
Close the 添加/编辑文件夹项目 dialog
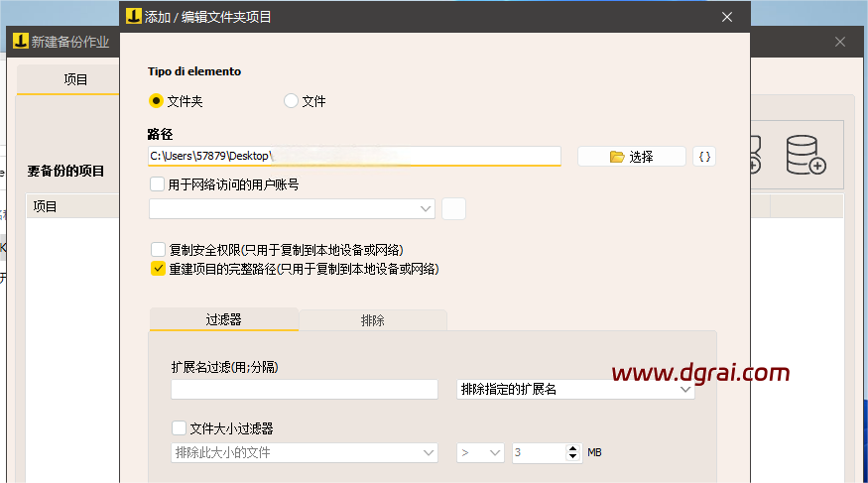727,17
